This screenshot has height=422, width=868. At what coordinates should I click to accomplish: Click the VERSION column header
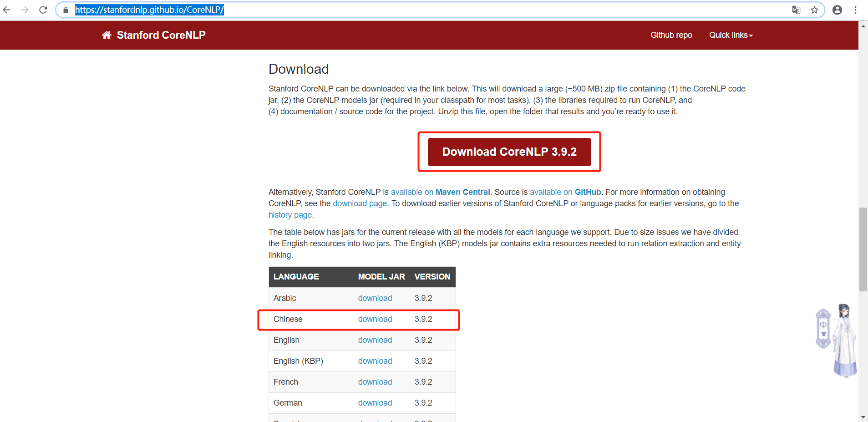pos(432,277)
